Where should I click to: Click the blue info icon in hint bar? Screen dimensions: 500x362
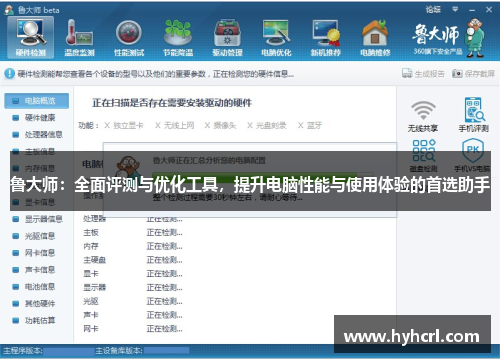coord(10,73)
